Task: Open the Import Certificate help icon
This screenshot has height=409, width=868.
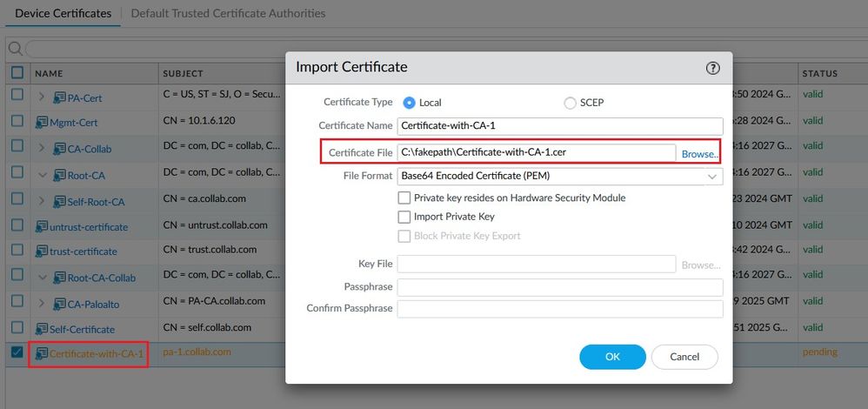Action: (x=712, y=68)
